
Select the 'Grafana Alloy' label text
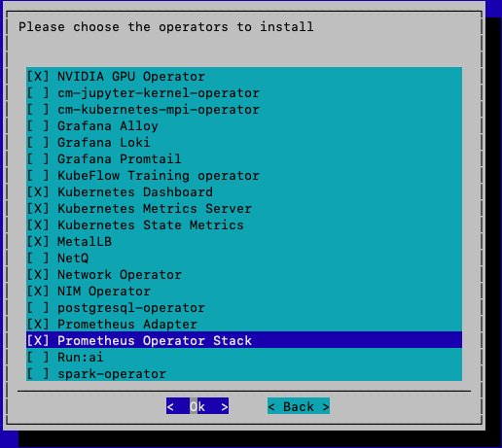(108, 126)
